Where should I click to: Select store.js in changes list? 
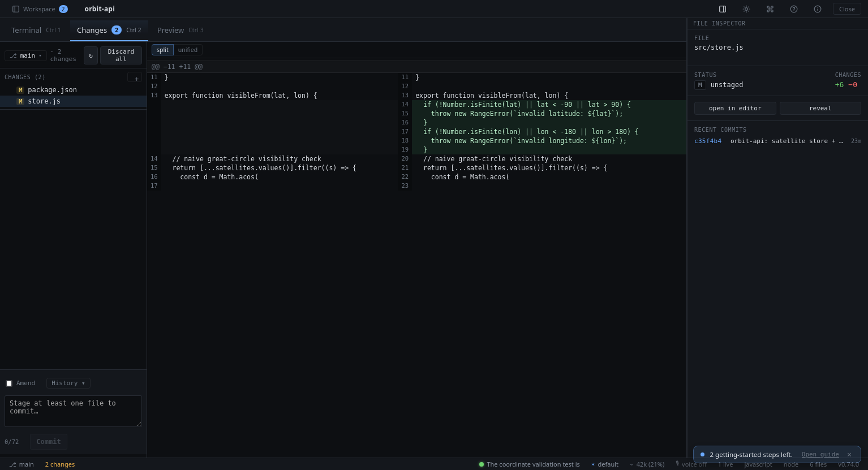pos(74,101)
